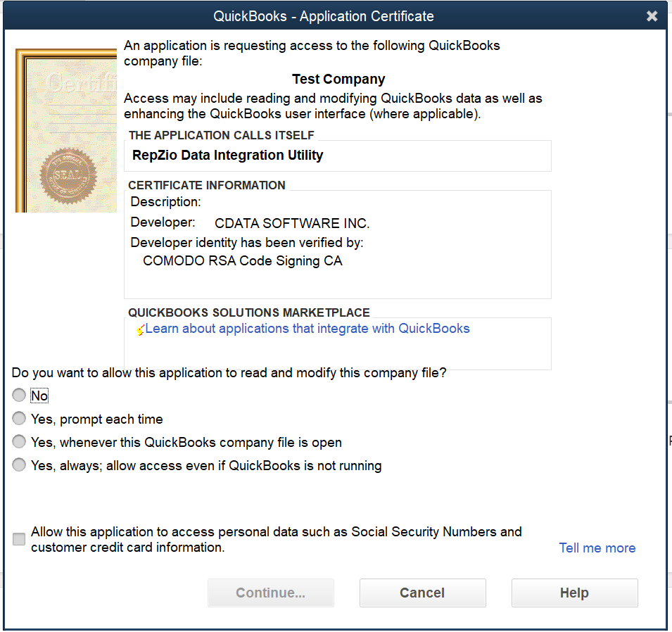Choose "Yes, prompt each time" option
This screenshot has width=672, height=632.
click(19, 419)
